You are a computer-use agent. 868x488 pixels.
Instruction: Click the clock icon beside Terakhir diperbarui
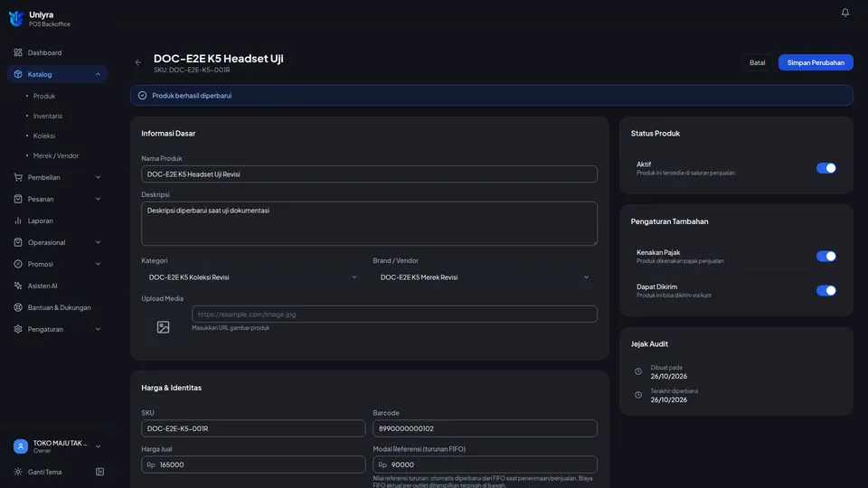coord(638,395)
